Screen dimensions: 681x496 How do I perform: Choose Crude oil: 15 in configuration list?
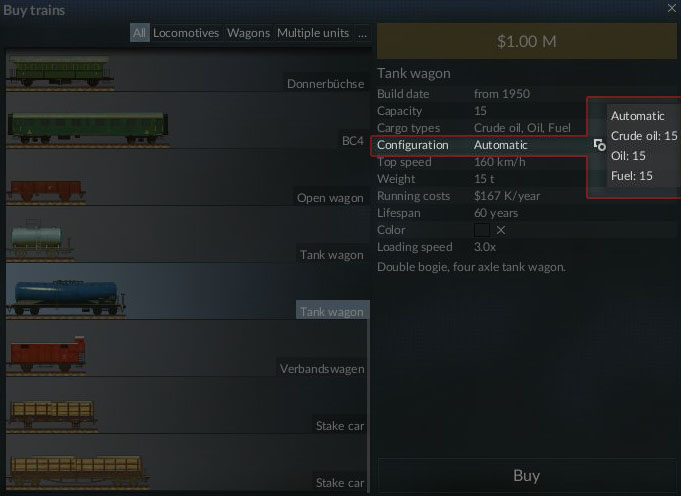(644, 136)
